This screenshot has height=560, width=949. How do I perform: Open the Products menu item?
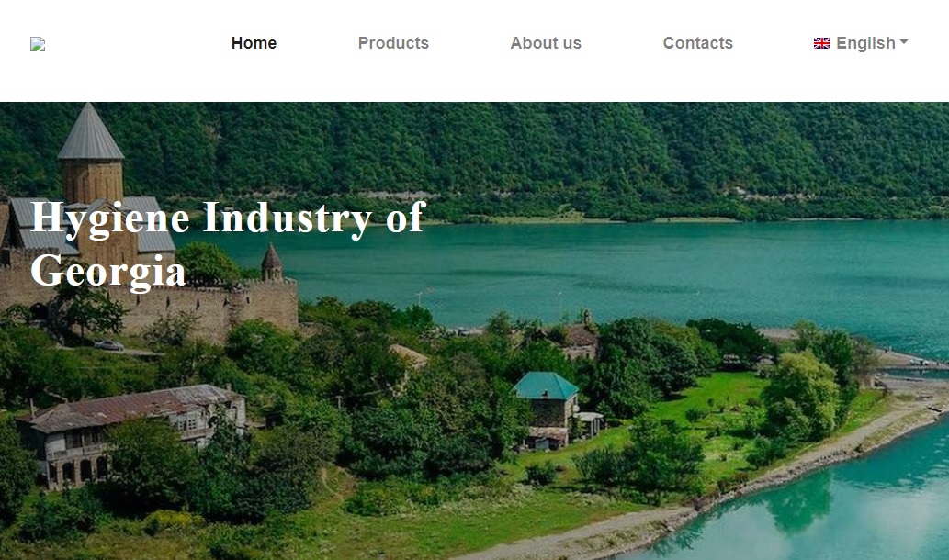pyautogui.click(x=393, y=43)
